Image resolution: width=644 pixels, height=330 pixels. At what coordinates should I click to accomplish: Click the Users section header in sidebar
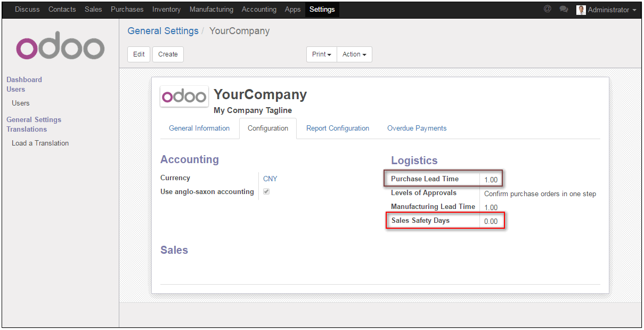[x=15, y=89]
